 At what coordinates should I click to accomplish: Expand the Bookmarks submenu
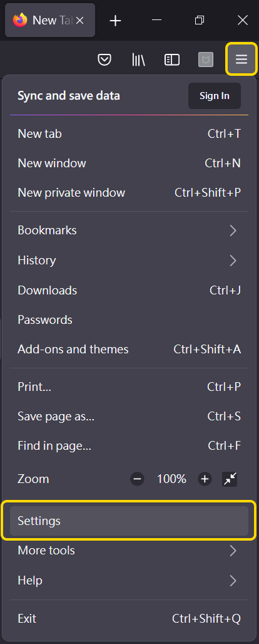click(x=129, y=231)
